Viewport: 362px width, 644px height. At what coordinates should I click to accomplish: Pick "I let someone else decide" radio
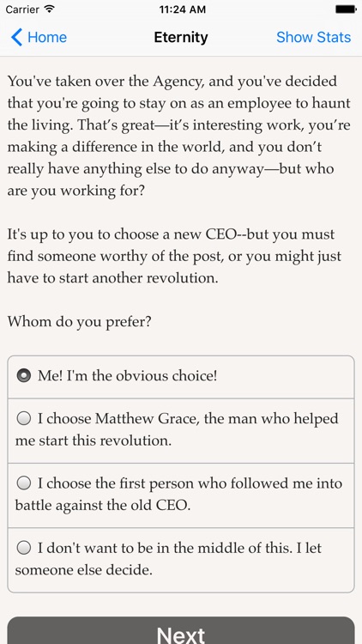tap(181, 560)
